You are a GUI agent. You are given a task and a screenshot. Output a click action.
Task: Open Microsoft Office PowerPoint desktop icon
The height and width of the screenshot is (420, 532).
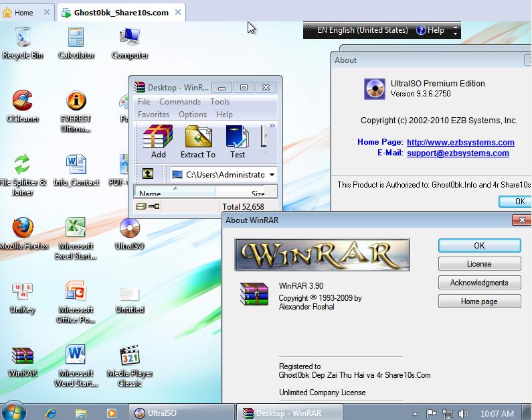tap(76, 302)
